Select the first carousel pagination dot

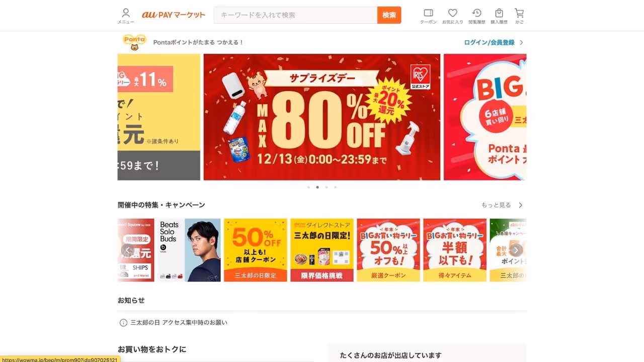[308, 187]
